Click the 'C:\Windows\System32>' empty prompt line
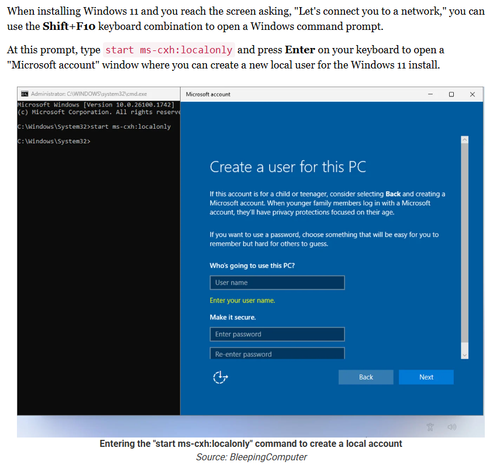This screenshot has height=468, width=493. [x=54, y=141]
